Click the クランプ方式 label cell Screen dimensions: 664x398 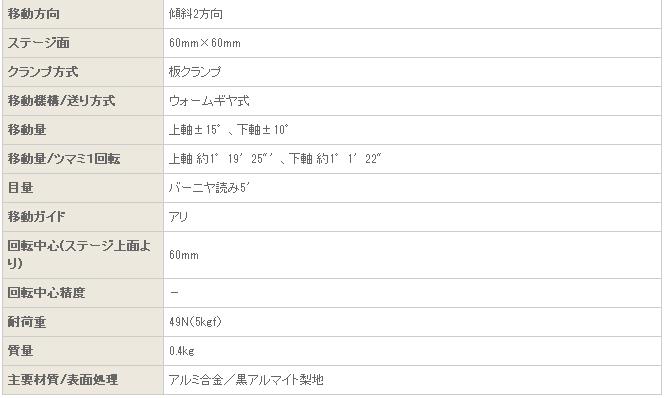[83, 72]
